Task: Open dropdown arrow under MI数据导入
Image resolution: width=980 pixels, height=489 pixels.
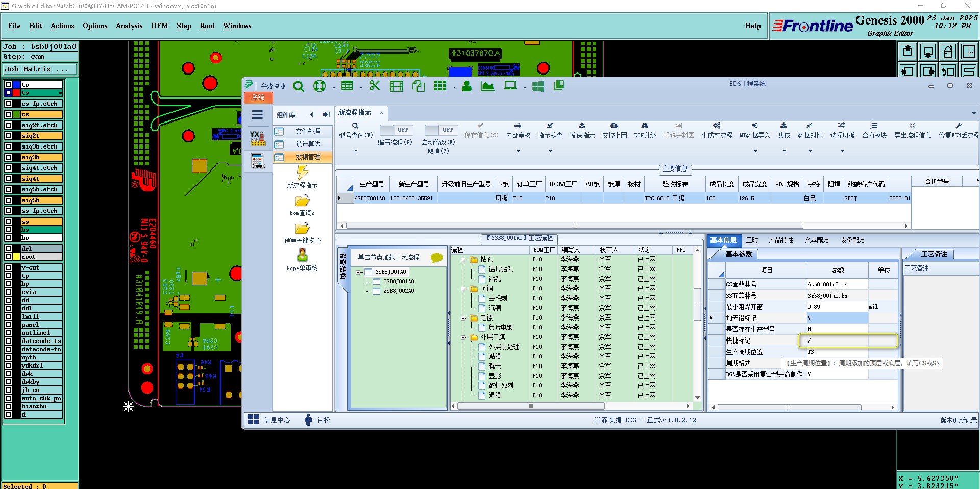Action: tap(755, 151)
